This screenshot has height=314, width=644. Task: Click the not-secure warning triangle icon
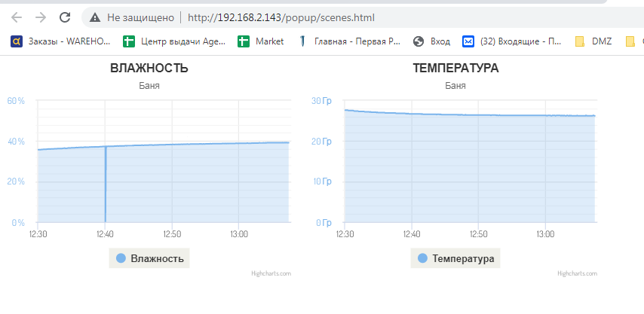click(x=94, y=17)
